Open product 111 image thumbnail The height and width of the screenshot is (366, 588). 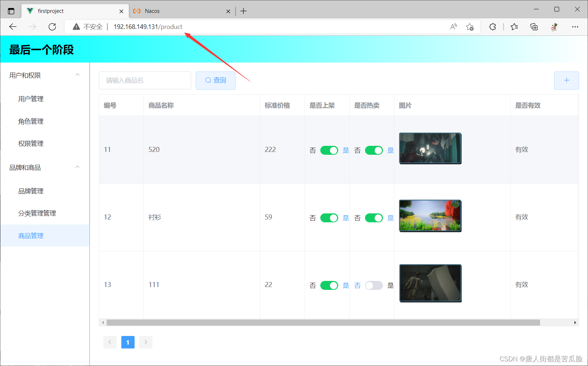(430, 283)
